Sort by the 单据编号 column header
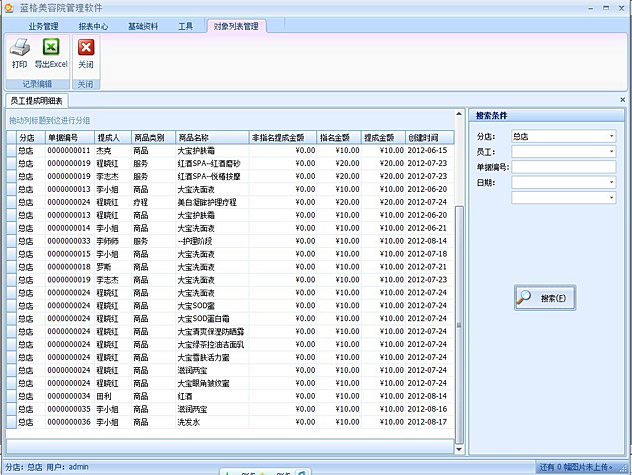The image size is (632, 475). [x=70, y=138]
